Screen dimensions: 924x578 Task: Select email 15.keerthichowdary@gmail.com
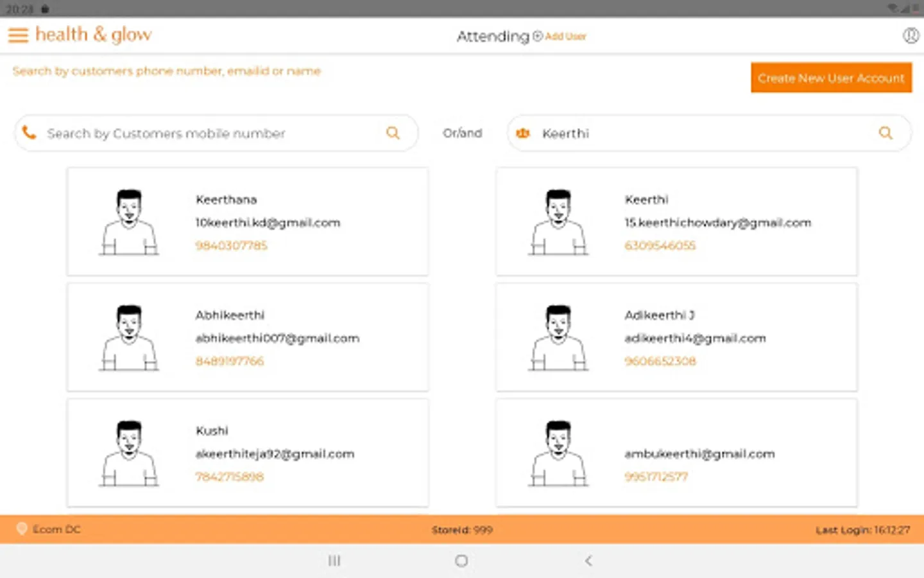click(x=718, y=223)
